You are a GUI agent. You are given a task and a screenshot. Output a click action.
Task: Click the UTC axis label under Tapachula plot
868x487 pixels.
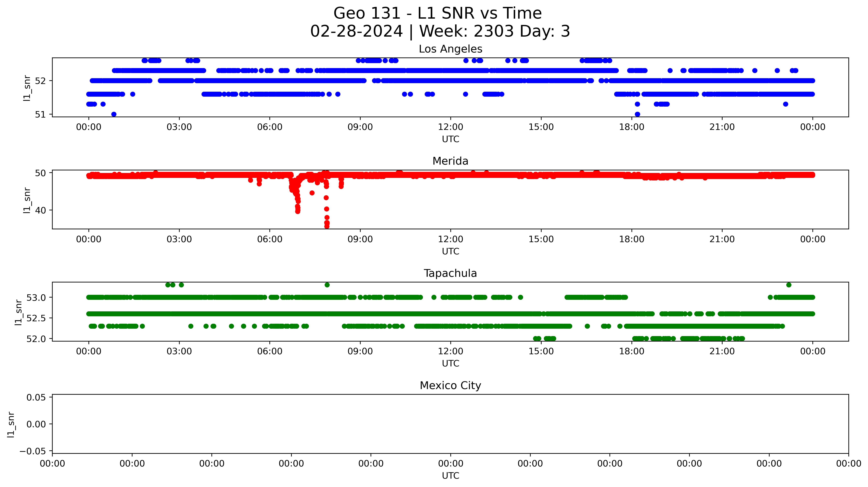click(451, 364)
